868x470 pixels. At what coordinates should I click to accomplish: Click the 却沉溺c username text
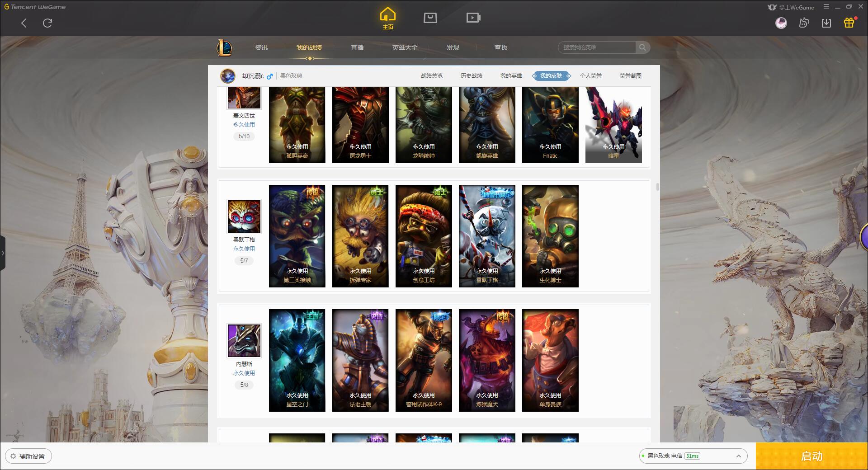(253, 76)
